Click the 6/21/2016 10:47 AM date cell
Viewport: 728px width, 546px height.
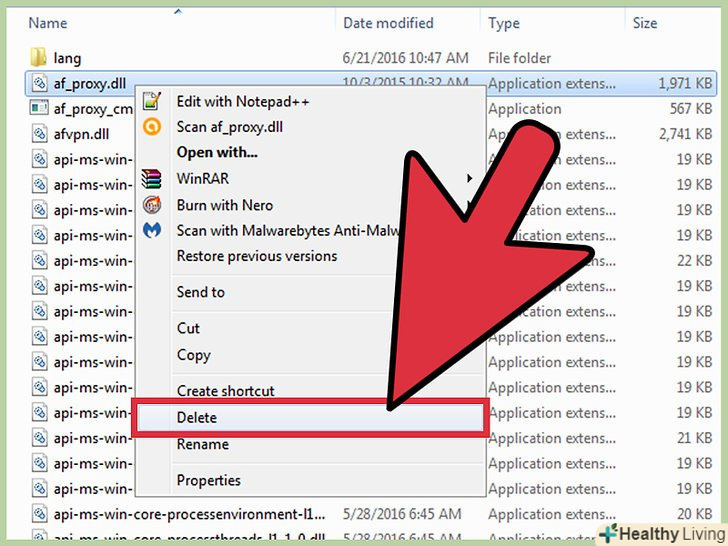pyautogui.click(x=405, y=58)
